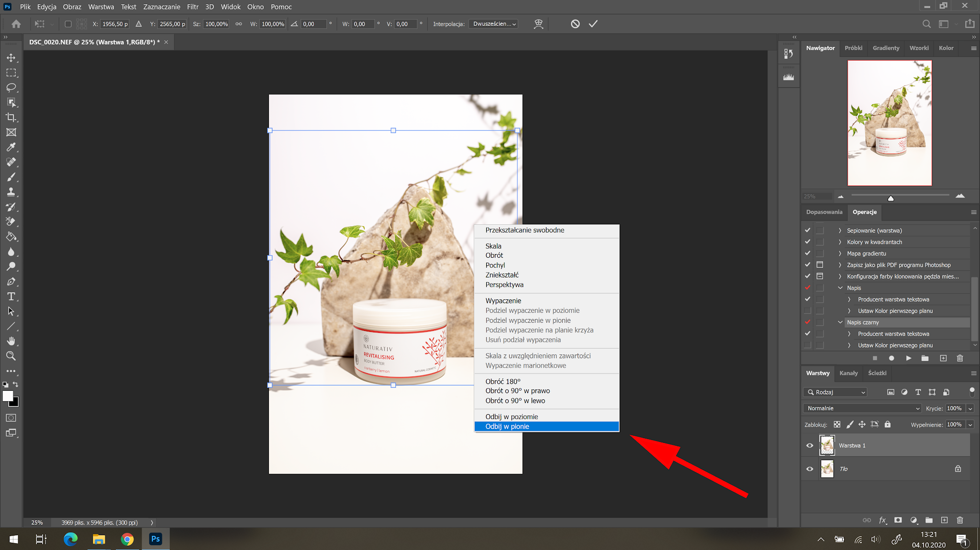Collapse the Napis czarny action group
The image size is (980, 550).
[840, 322]
